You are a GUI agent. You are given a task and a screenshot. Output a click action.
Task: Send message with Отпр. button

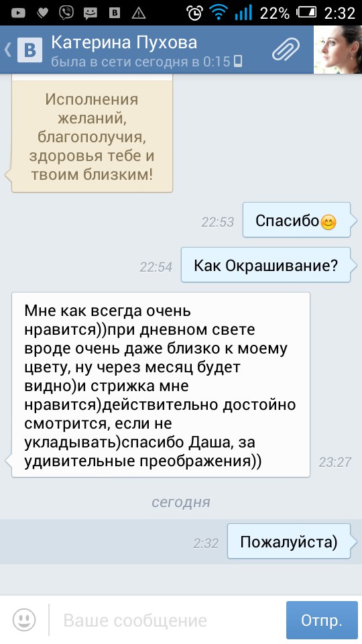(x=322, y=620)
